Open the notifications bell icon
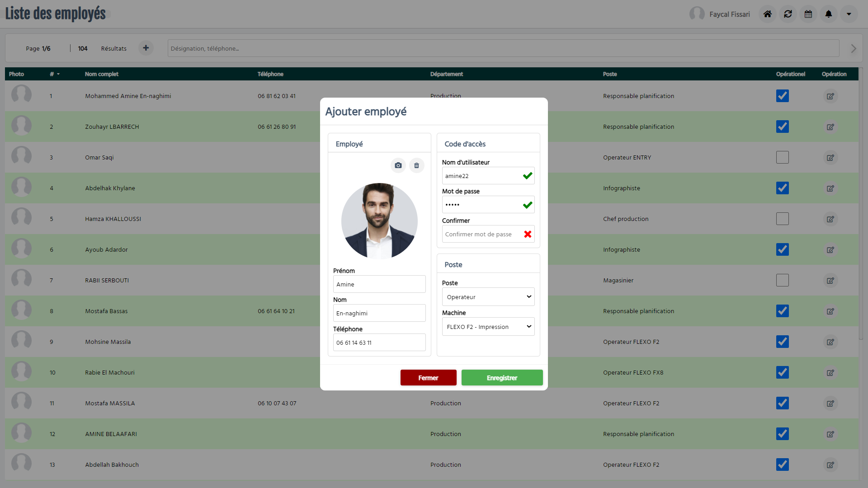868x488 pixels. (829, 14)
